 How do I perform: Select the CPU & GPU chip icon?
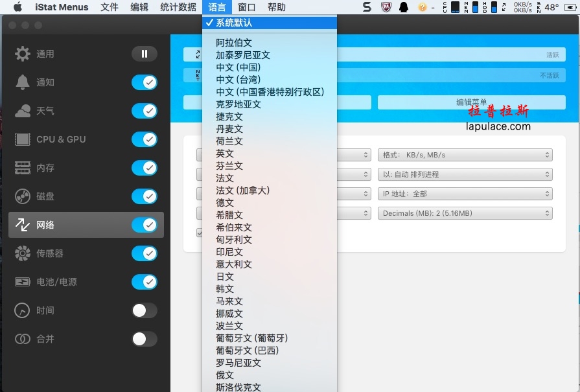pos(23,139)
